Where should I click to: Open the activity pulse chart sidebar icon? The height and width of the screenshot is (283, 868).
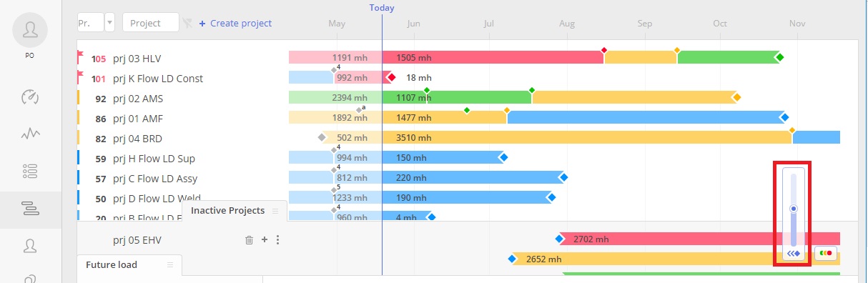pos(30,133)
